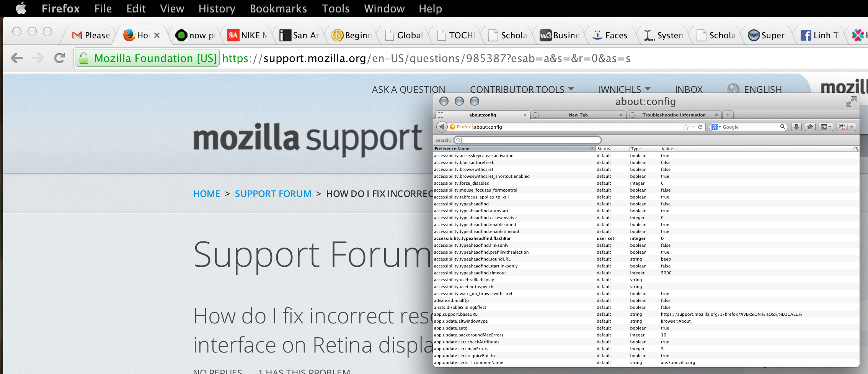The width and height of the screenshot is (868, 374).
Task: Open the History menu in menu bar
Action: pos(217,8)
